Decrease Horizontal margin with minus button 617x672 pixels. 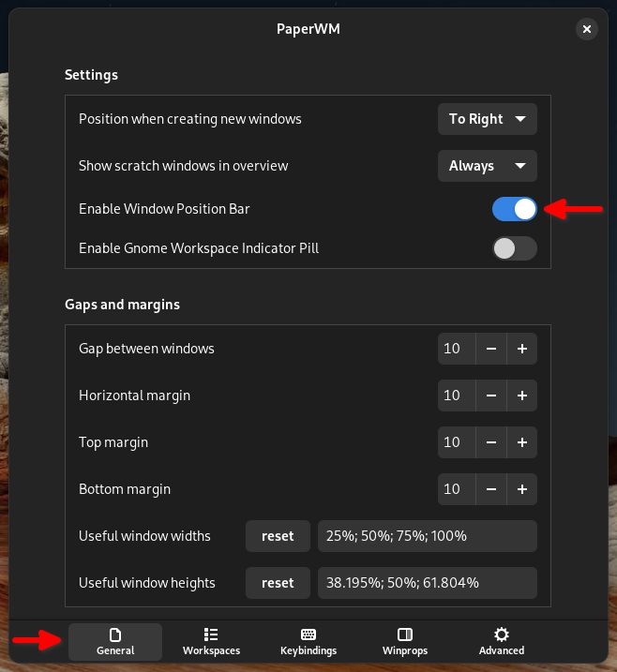(491, 396)
